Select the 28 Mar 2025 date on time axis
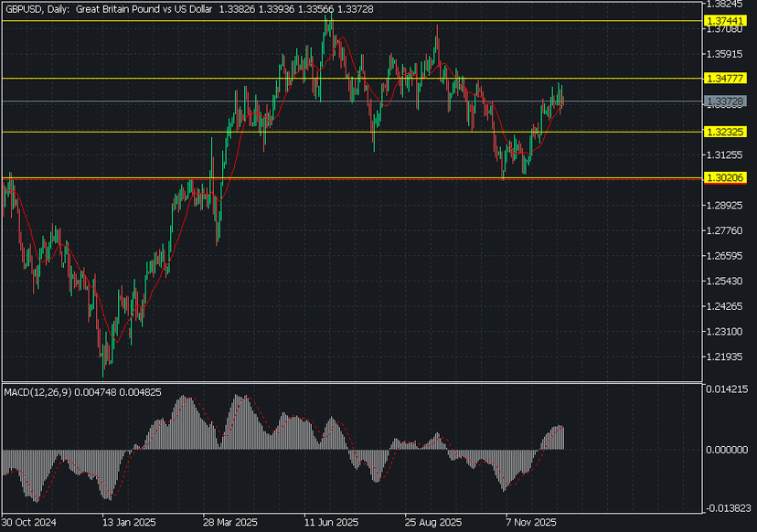The image size is (757, 532). pyautogui.click(x=230, y=524)
